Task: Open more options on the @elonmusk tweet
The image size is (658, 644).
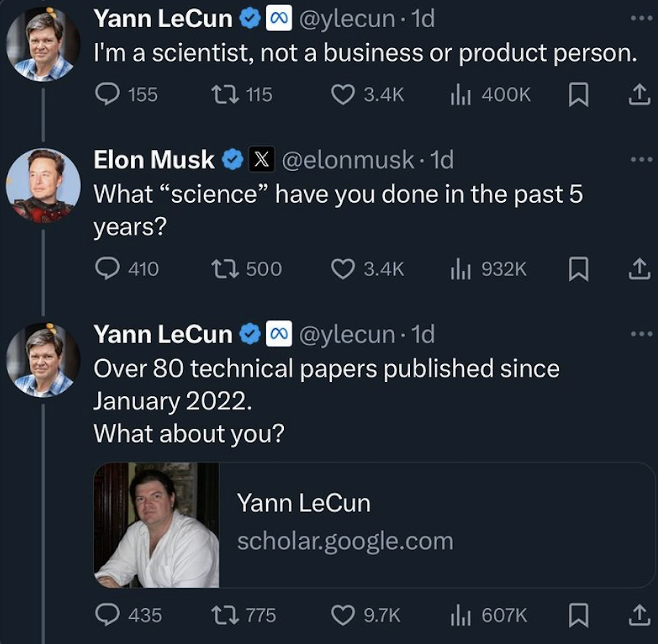Action: pos(642,160)
